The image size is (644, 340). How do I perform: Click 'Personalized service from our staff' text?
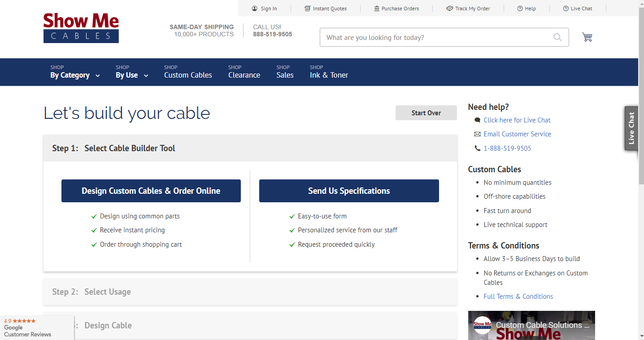point(348,230)
